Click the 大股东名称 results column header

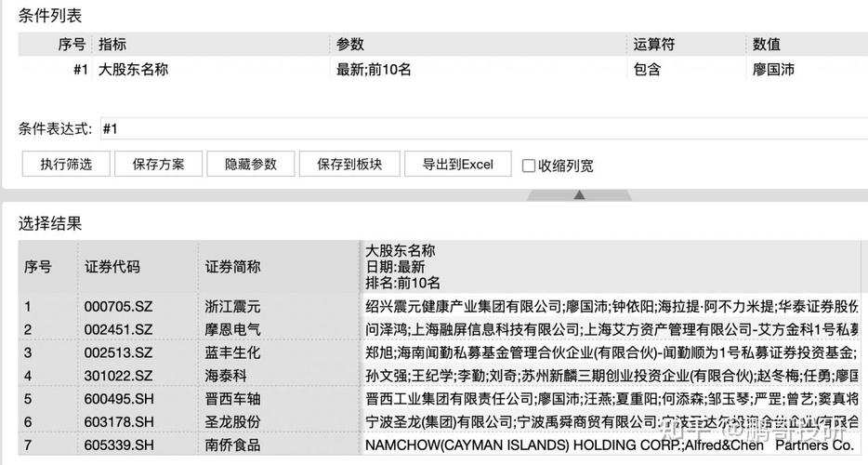tap(609, 267)
